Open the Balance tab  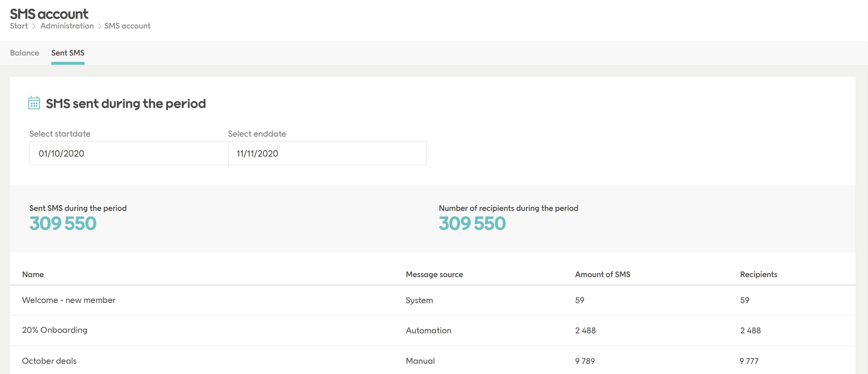click(x=25, y=53)
